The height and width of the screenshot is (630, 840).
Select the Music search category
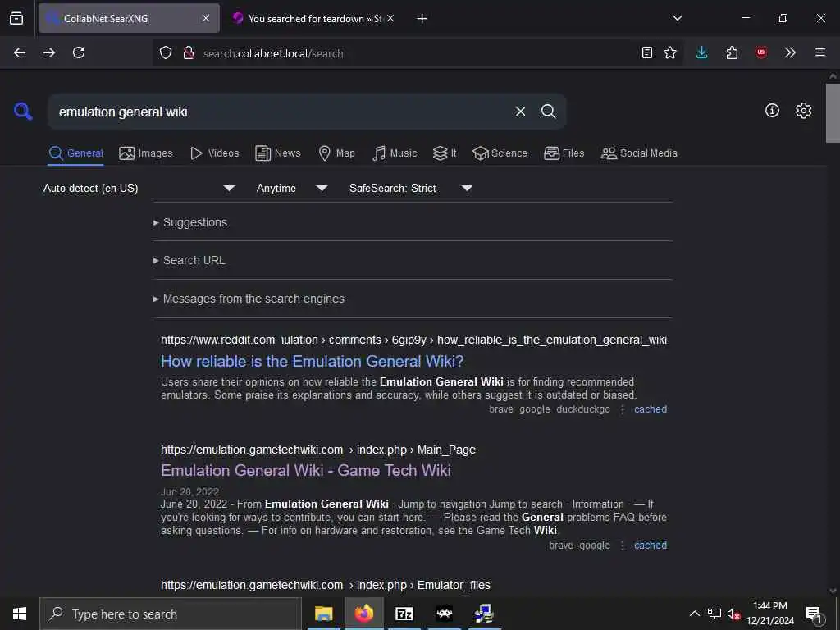pos(395,153)
